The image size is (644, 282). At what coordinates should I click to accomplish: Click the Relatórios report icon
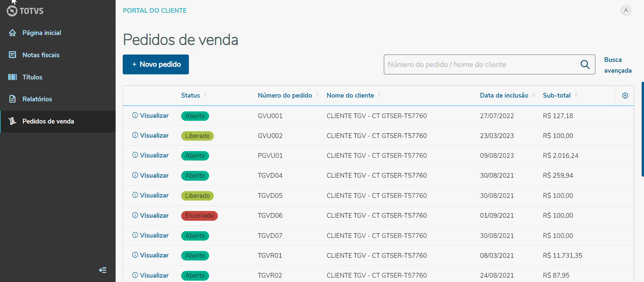pyautogui.click(x=12, y=99)
